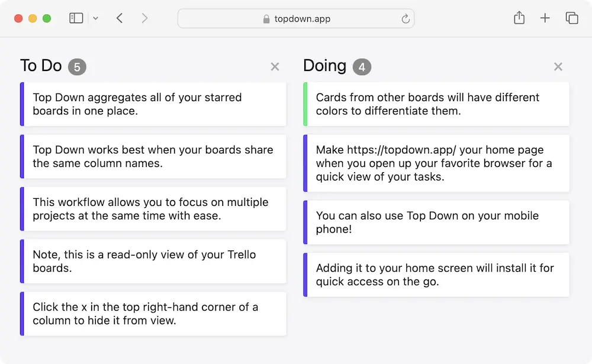Image resolution: width=592 pixels, height=364 pixels.
Task: Hide the Doing column from view
Action: (558, 66)
